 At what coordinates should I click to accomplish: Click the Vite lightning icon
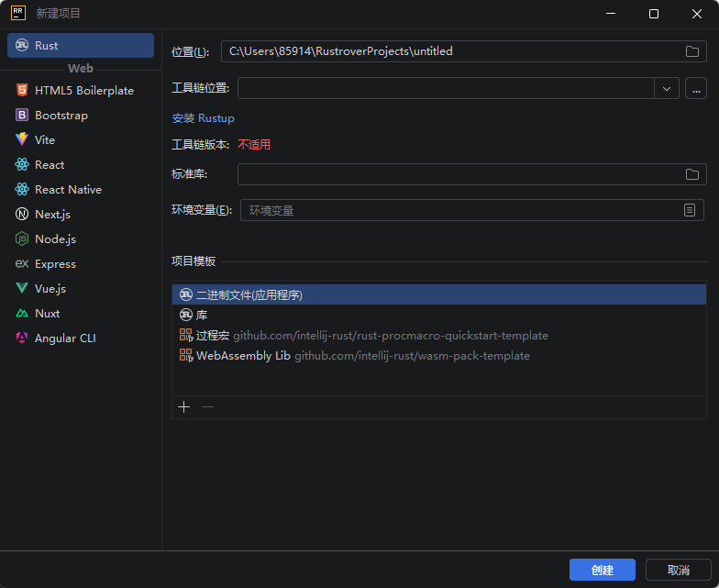(x=22, y=139)
